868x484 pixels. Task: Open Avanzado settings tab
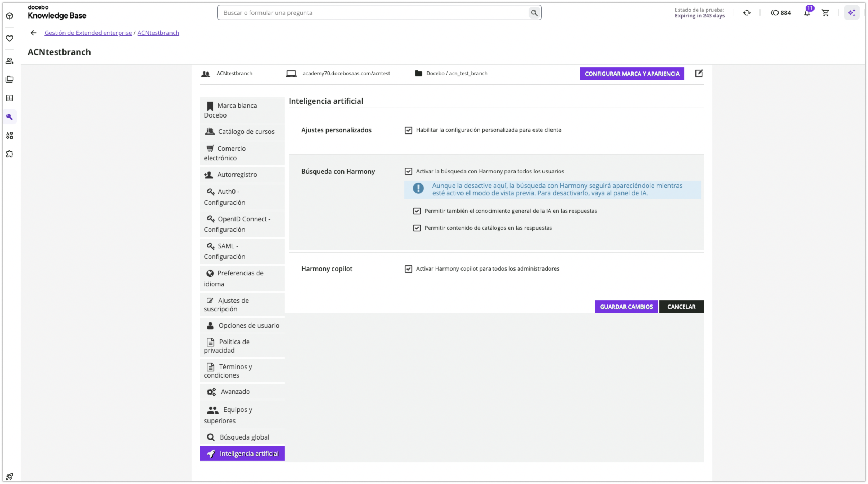click(242, 392)
